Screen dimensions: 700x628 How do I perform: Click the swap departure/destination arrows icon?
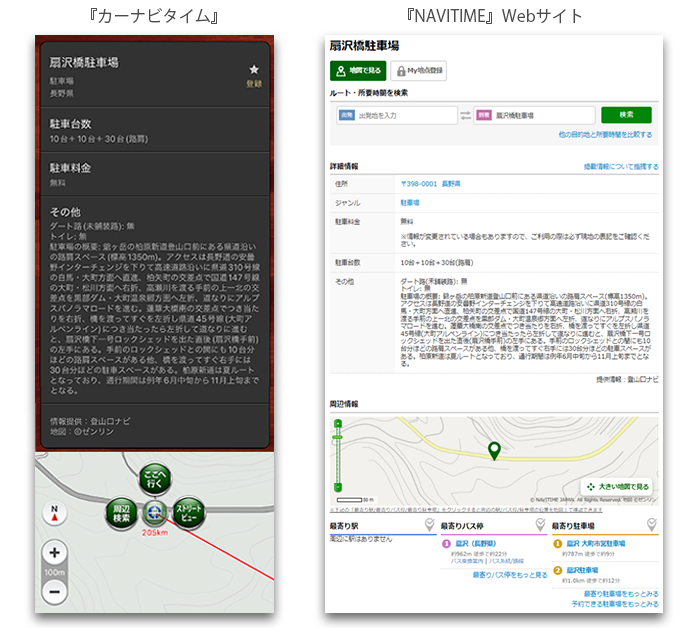[x=466, y=115]
